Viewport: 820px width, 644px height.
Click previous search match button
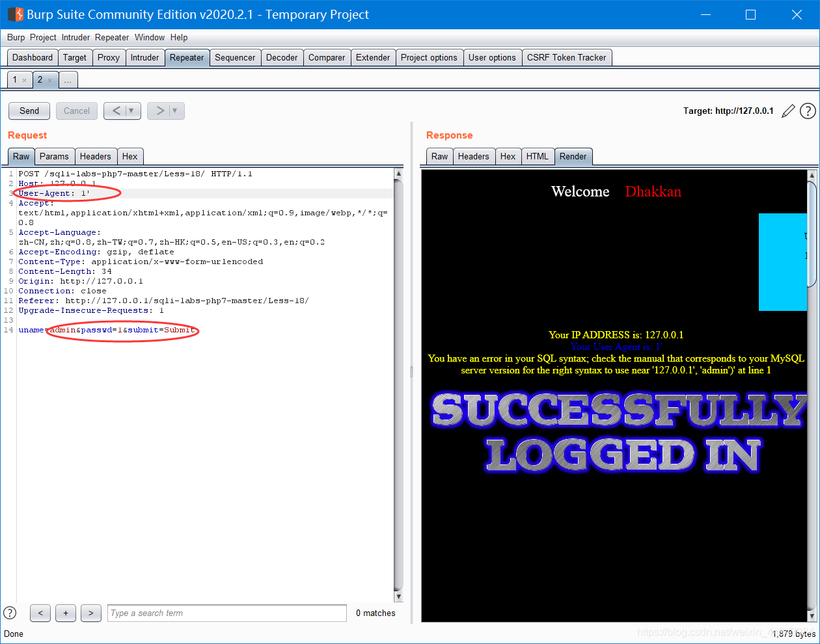pyautogui.click(x=40, y=613)
